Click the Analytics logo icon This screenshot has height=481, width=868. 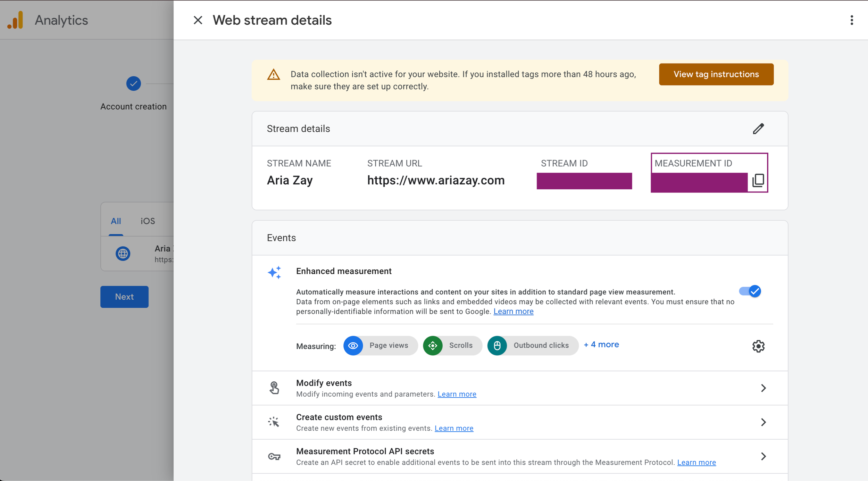coord(15,20)
